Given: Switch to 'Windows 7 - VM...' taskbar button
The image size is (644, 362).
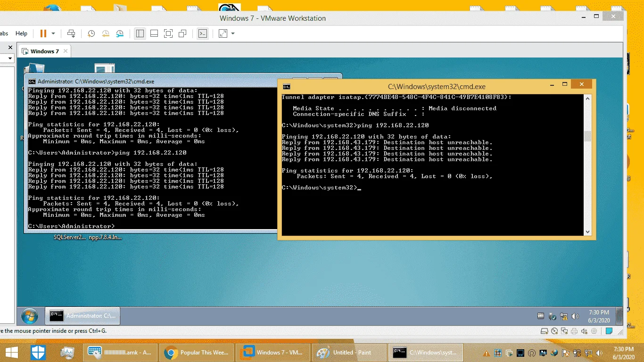Looking at the screenshot, I should click(x=272, y=352).
